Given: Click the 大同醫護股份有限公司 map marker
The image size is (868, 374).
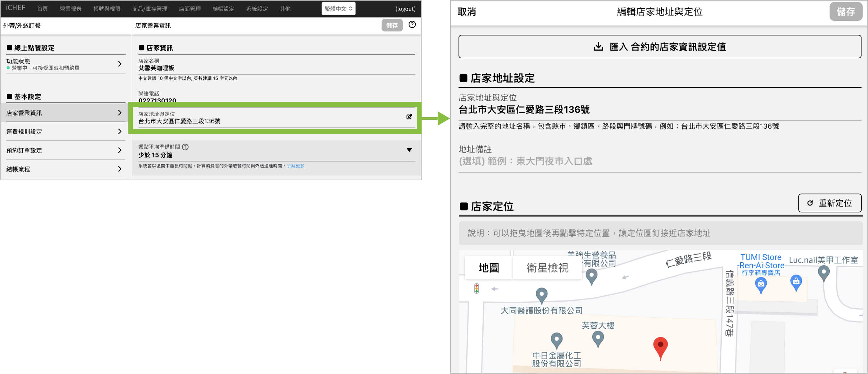Looking at the screenshot, I should click(x=541, y=295).
